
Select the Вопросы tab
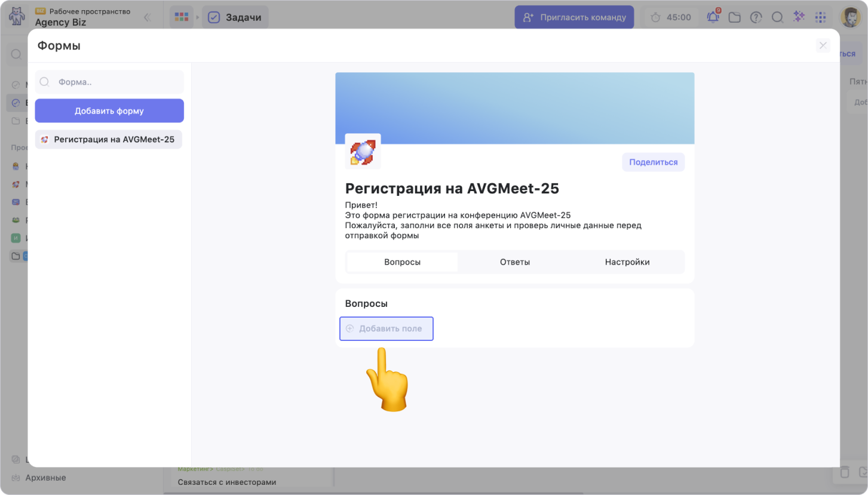[402, 262]
